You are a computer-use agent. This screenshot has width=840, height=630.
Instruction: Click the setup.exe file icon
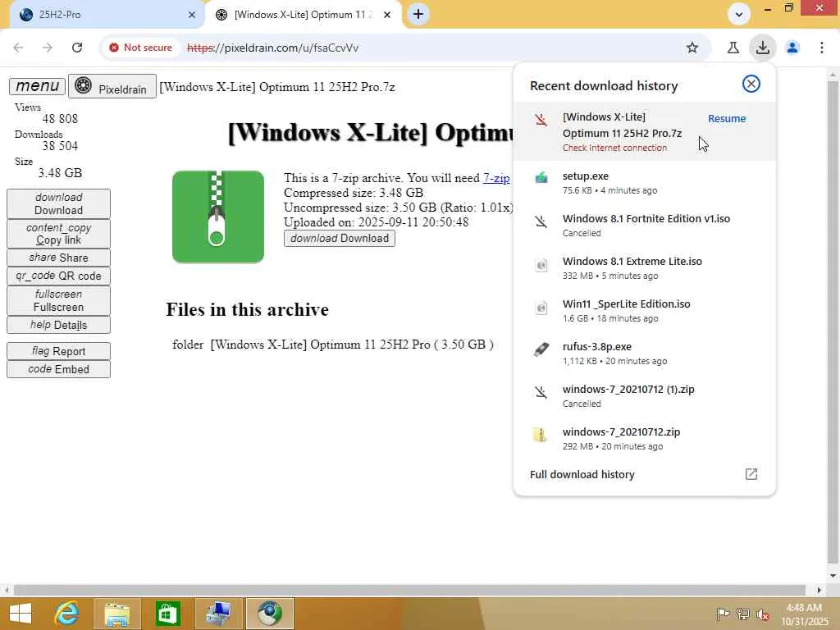click(541, 177)
